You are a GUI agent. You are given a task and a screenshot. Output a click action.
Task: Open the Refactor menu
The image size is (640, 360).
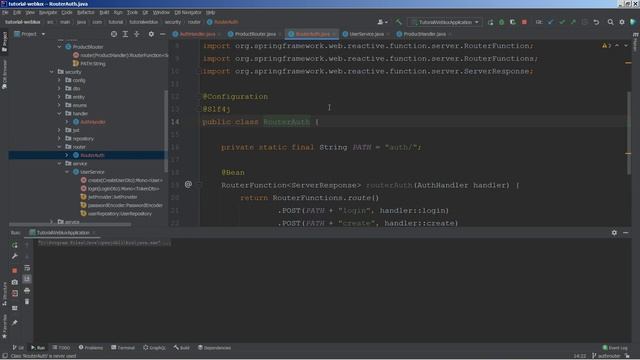[x=86, y=13]
